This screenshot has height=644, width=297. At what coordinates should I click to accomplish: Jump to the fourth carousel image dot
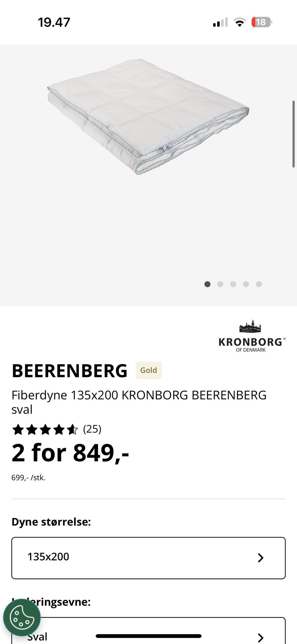[246, 284]
